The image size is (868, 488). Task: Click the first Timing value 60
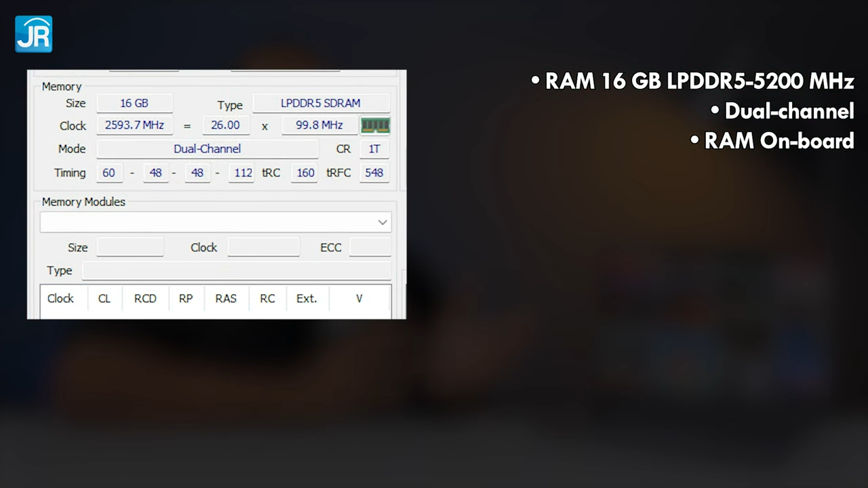(108, 173)
